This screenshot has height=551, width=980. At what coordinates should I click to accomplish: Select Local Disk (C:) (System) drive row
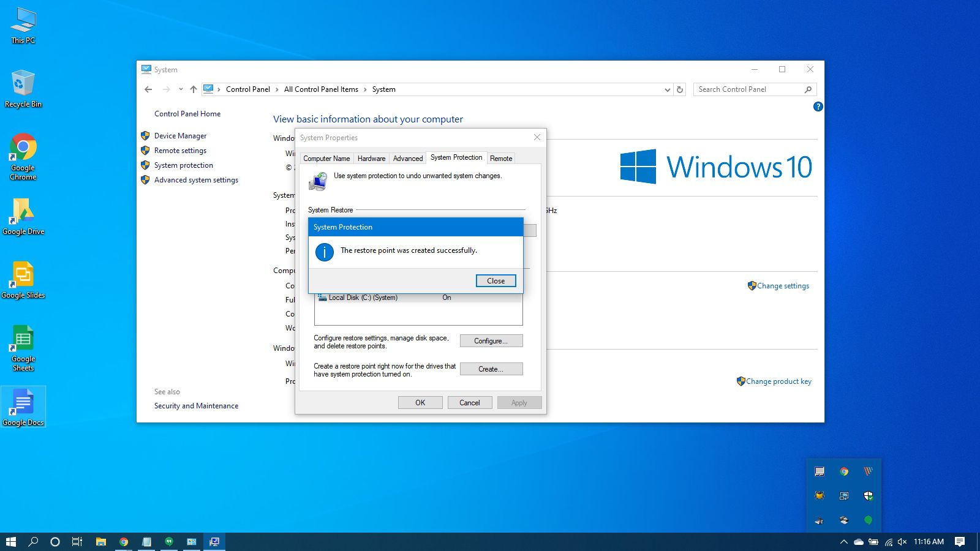418,298
